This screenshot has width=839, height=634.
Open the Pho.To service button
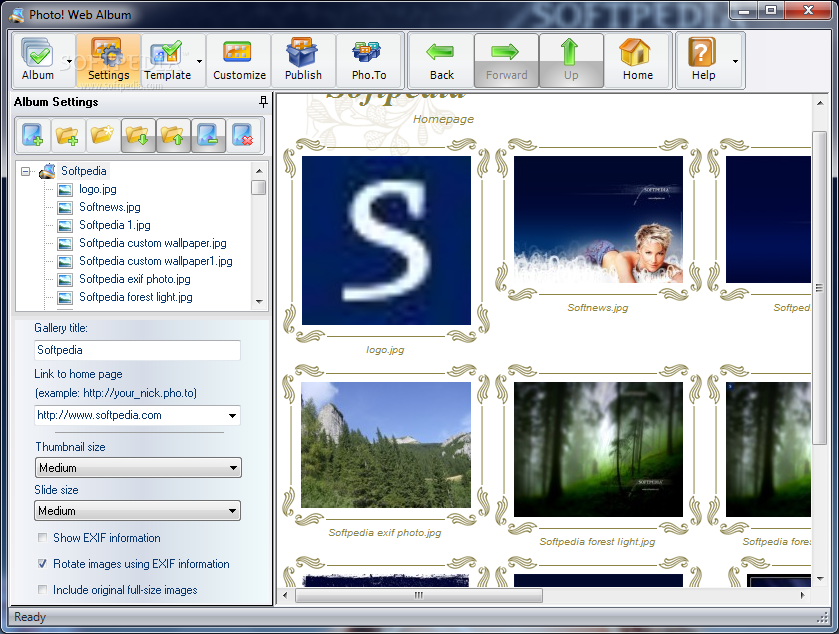(369, 60)
